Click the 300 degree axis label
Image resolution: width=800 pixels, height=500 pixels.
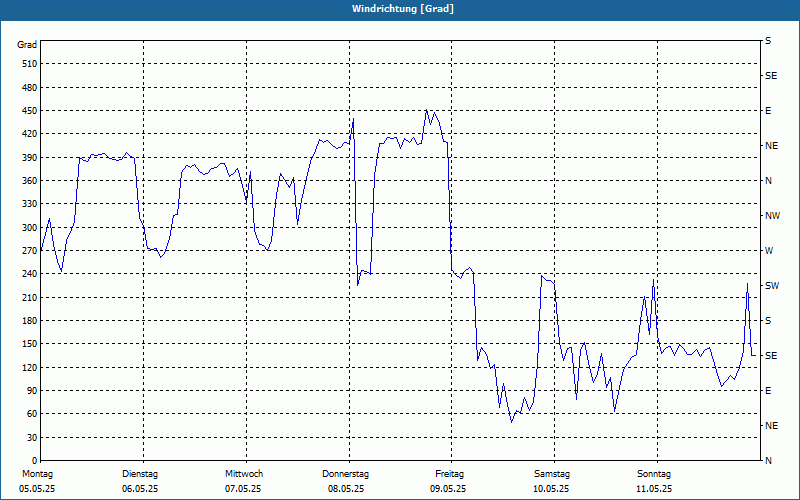30,228
